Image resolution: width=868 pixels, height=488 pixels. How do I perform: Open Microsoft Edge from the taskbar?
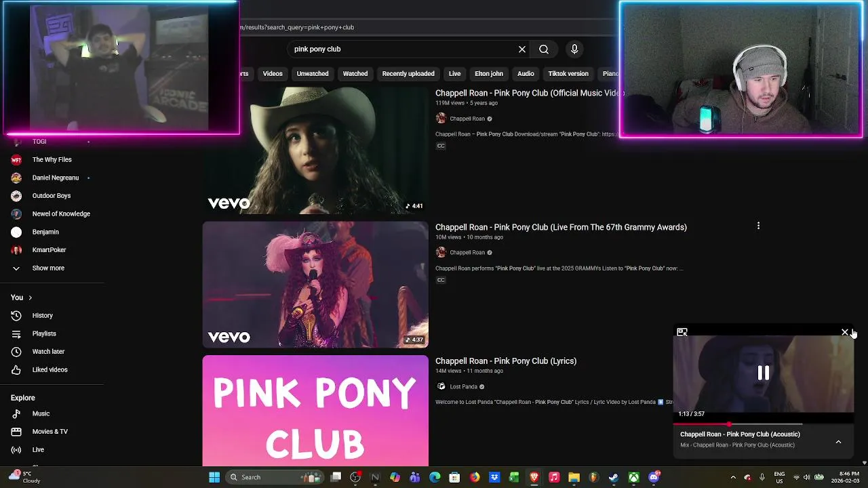pos(435,477)
